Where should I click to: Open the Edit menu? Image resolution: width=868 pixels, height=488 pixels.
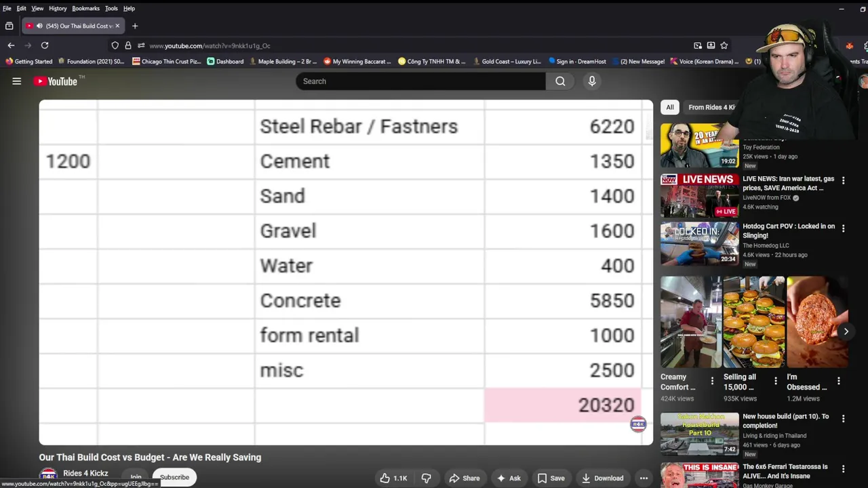coord(21,8)
